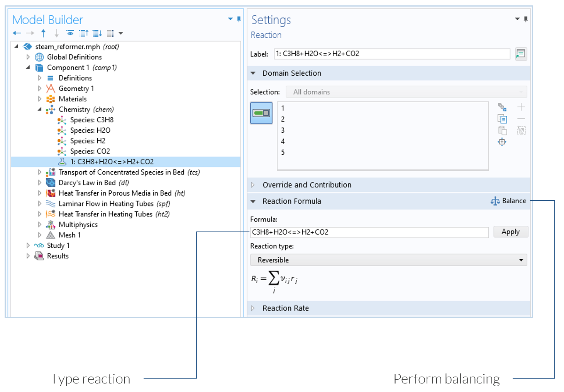Click the Copy Selection icon
564x392 pixels.
pyautogui.click(x=502, y=119)
